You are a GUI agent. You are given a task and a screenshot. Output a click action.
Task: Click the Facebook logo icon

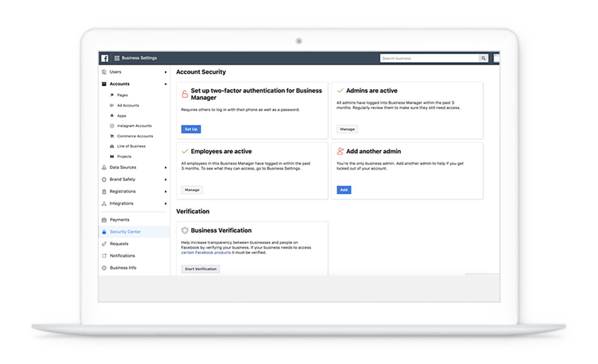(105, 58)
